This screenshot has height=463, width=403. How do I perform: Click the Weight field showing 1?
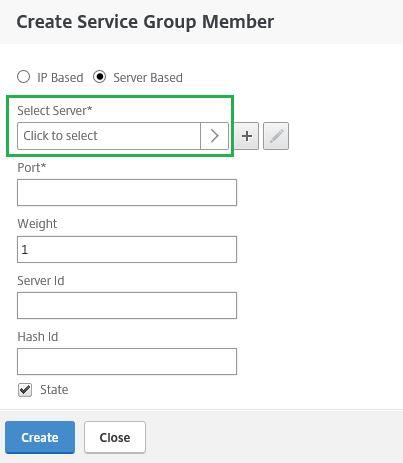127,249
